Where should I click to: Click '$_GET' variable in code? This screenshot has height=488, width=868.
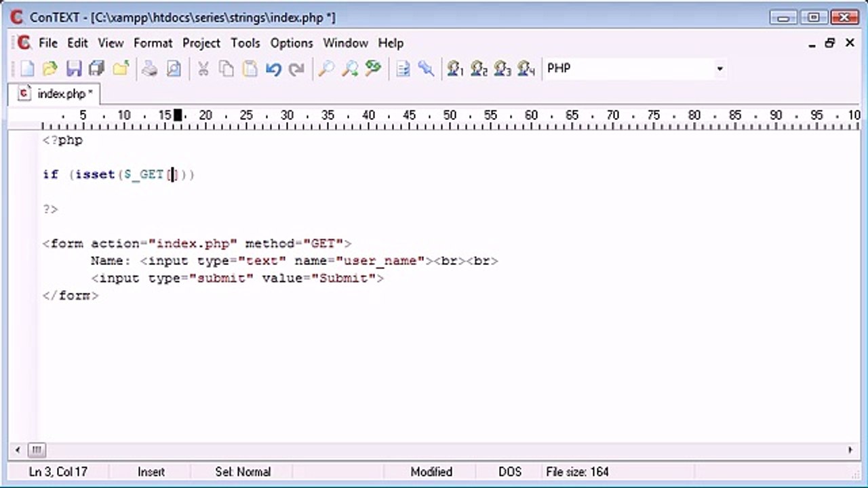coord(144,174)
